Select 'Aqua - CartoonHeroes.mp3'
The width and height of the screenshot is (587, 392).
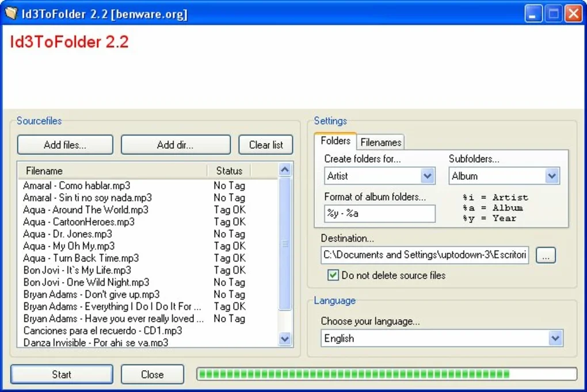point(79,222)
